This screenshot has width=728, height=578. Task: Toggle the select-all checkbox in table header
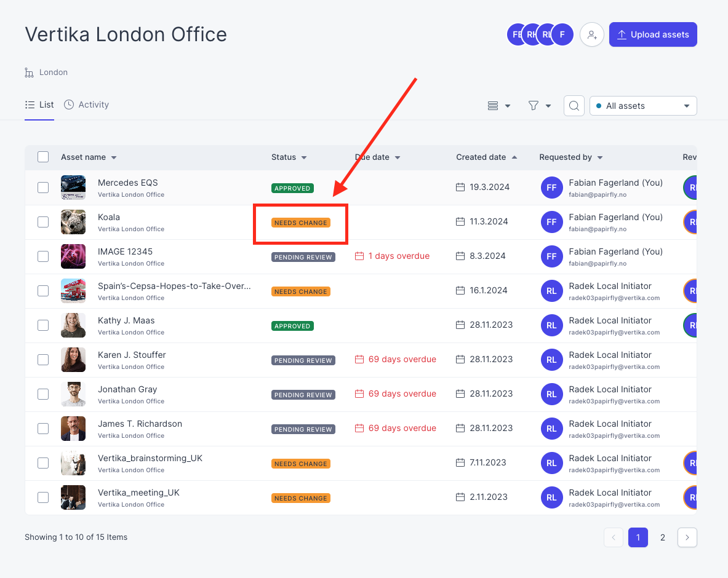pyautogui.click(x=43, y=157)
